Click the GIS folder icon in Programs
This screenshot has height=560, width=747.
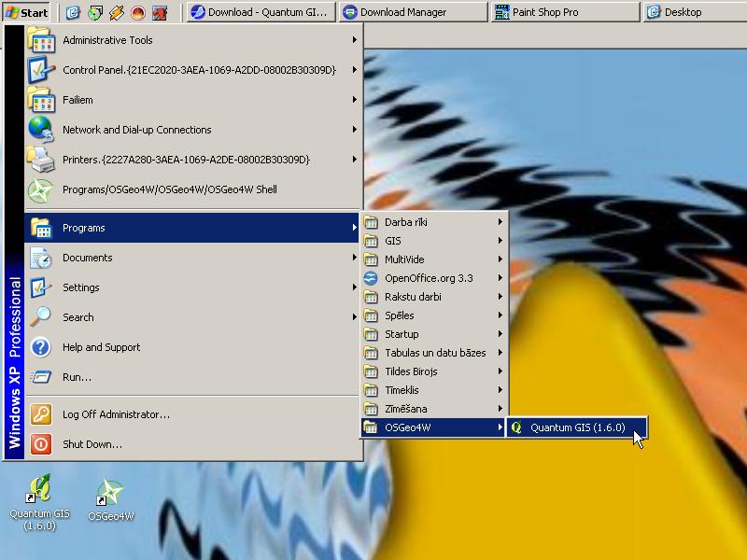click(371, 241)
